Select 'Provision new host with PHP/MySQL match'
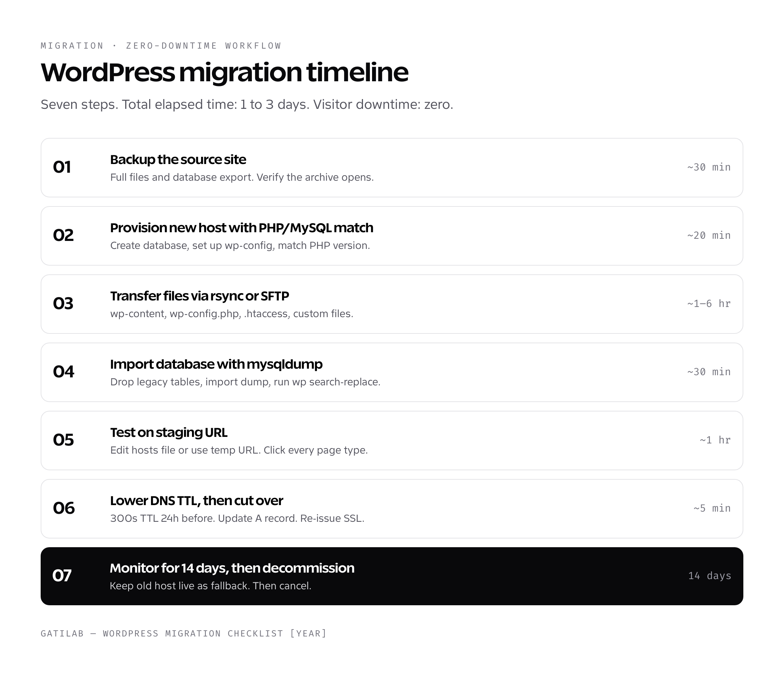Image resolution: width=784 pixels, height=680 pixels. [x=242, y=228]
